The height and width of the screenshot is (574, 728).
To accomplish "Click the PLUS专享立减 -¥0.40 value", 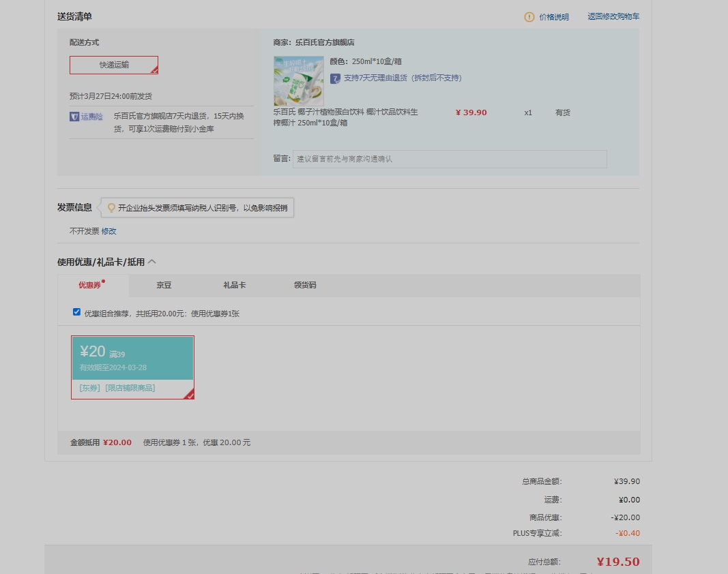I will point(628,533).
